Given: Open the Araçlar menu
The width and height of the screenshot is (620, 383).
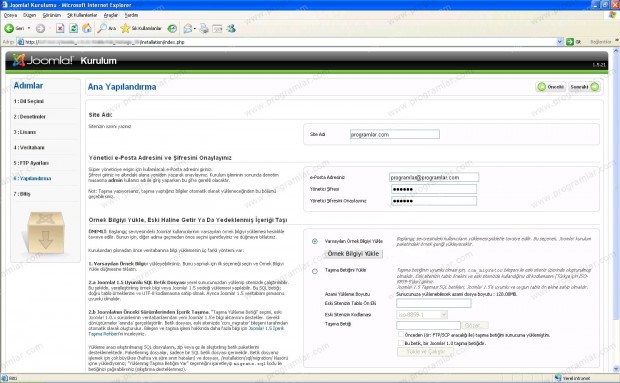Looking at the screenshot, I should coord(111,15).
